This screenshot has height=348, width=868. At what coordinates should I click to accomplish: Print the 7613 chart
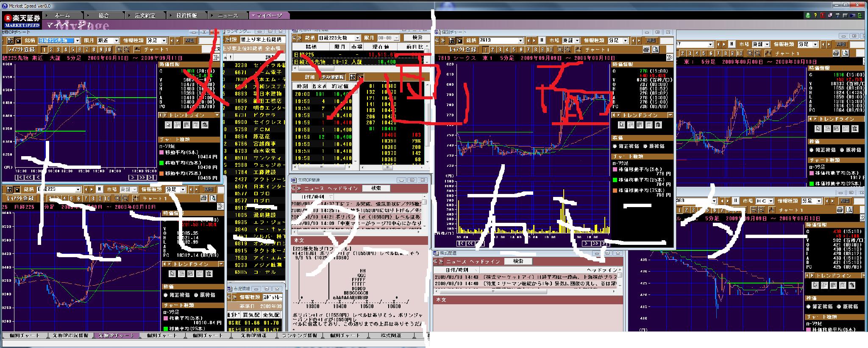pyautogui.click(x=647, y=50)
